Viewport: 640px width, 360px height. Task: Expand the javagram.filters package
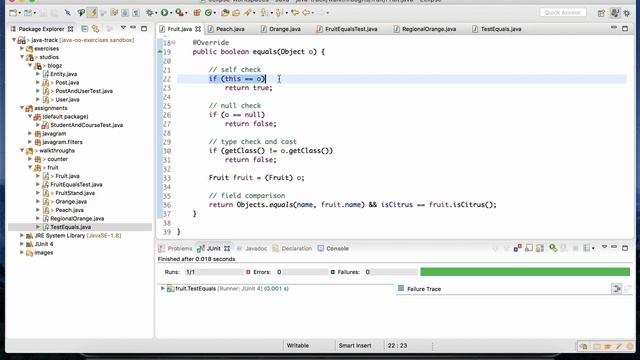[30, 142]
